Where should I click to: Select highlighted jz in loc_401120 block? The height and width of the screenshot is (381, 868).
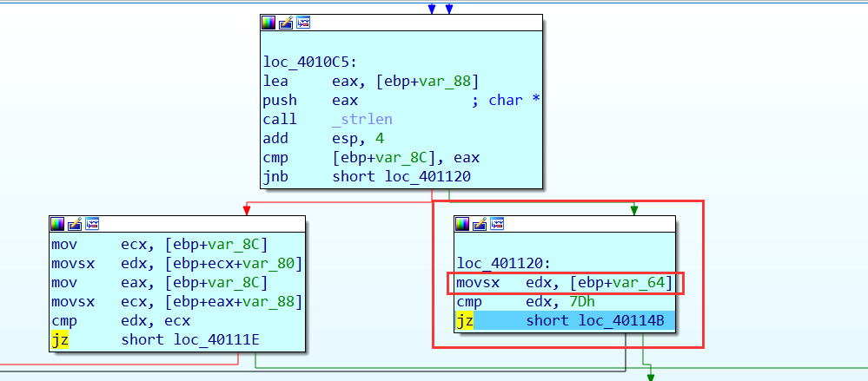464,321
